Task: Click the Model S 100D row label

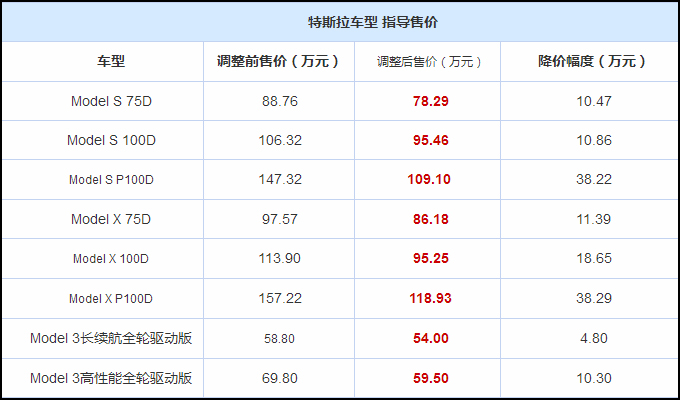Action: coord(111,140)
